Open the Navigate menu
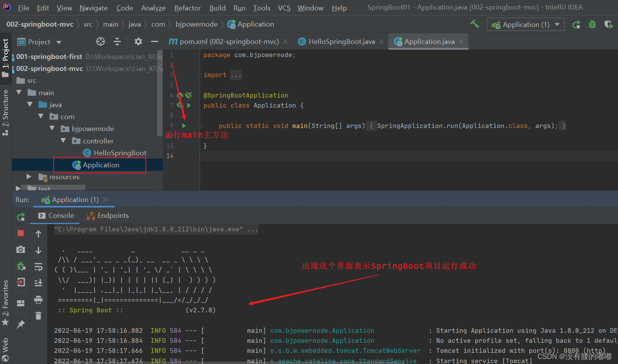Screen dimensions: 618x364 pos(94,8)
